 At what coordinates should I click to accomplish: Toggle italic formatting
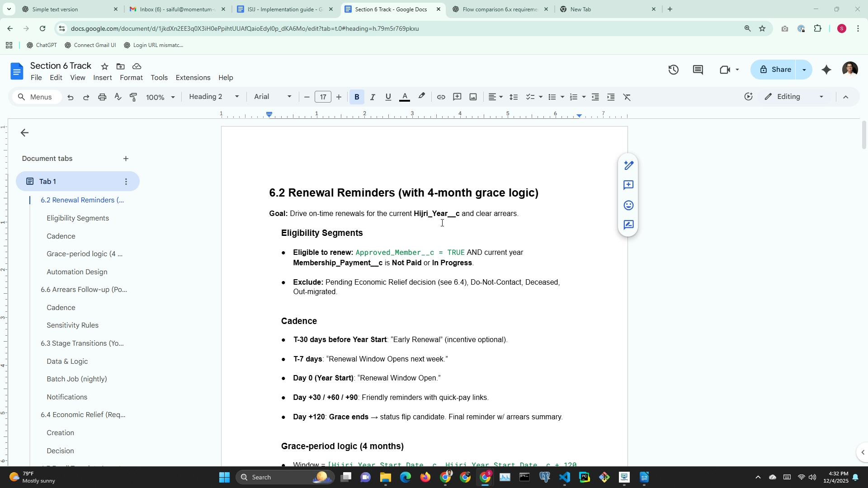[x=373, y=97]
